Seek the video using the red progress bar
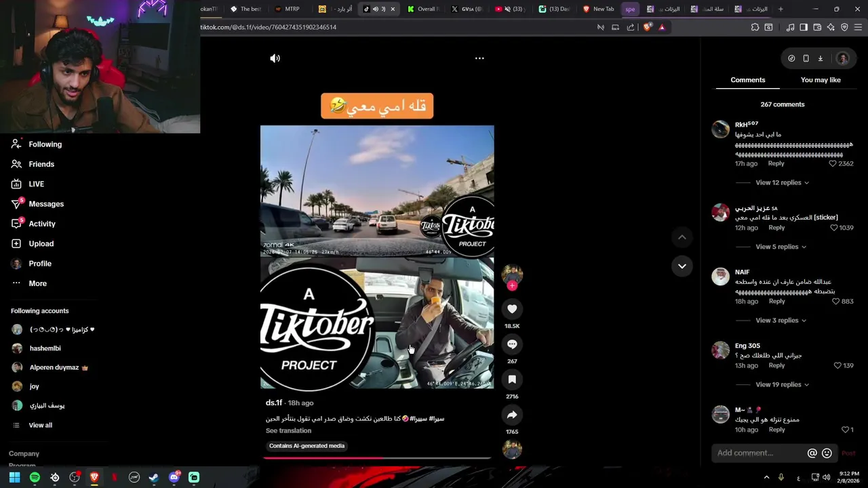 377,458
